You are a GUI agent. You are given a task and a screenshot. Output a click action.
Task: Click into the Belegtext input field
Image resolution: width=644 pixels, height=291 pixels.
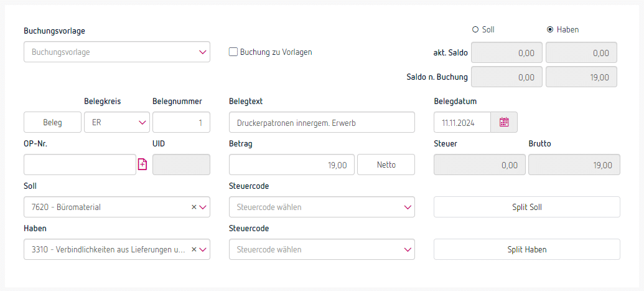coord(322,123)
